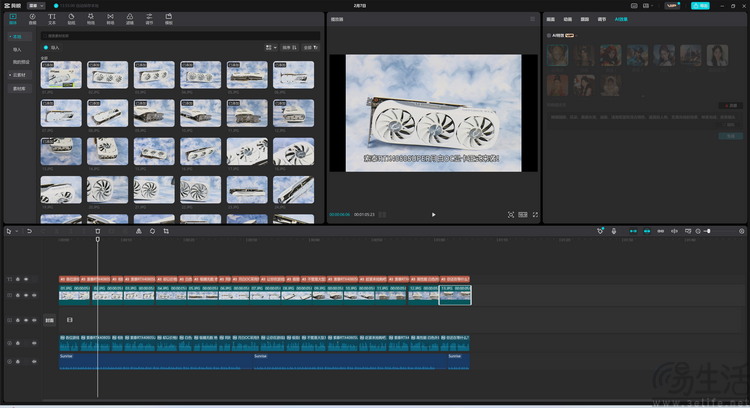The height and width of the screenshot is (408, 750).
Task: Click the mirror flip icon in timeline toolbar
Action: point(139,231)
